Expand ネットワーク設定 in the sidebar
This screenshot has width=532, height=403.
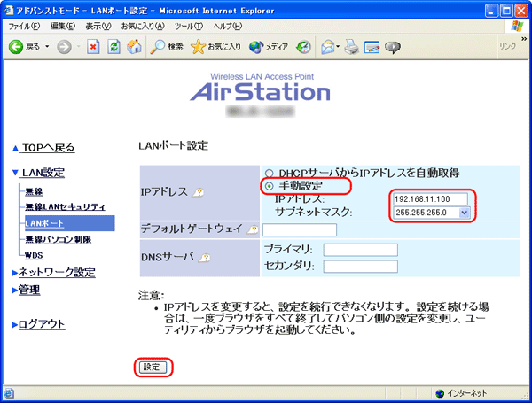coord(57,273)
